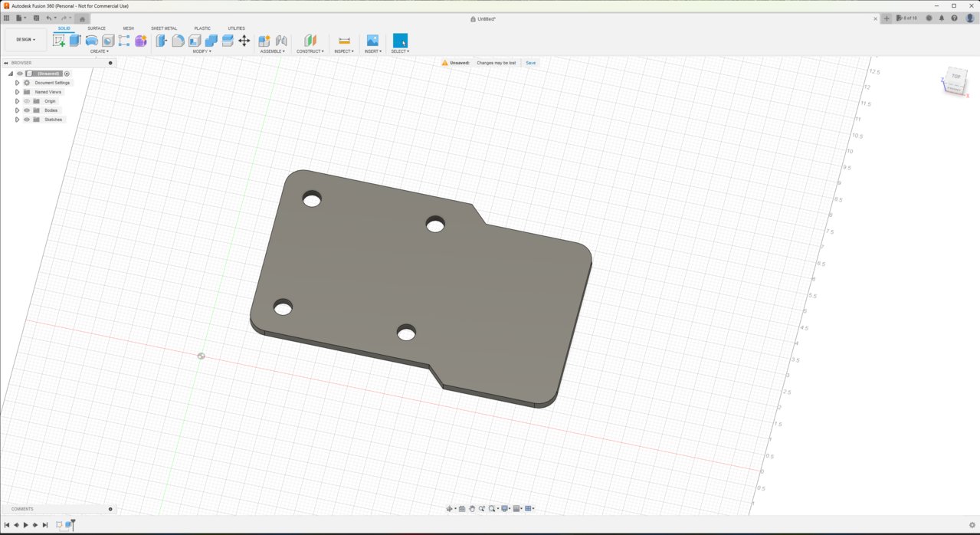This screenshot has width=980, height=535.
Task: Open the Assemble dropdown menu
Action: (273, 51)
